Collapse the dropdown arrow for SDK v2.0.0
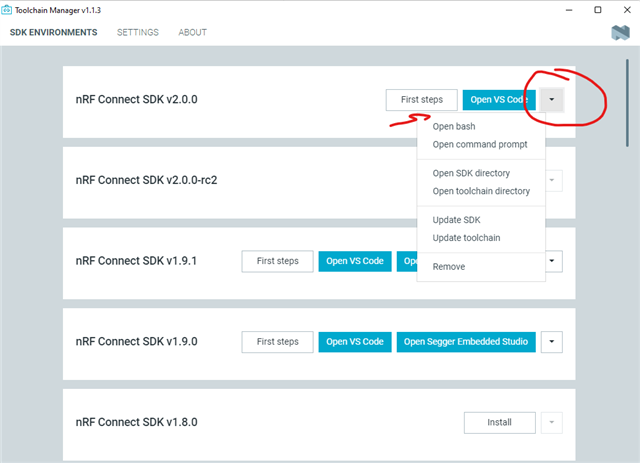 [552, 99]
